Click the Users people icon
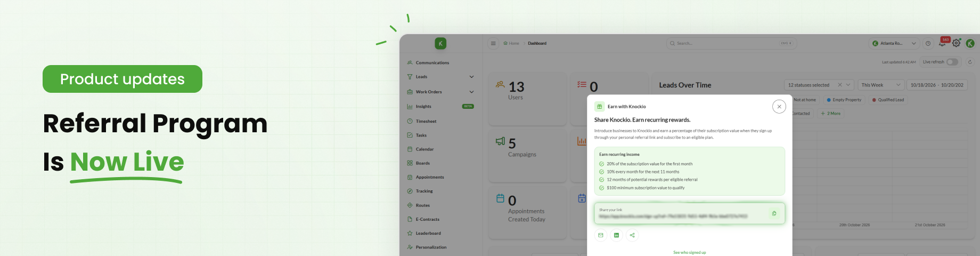The image size is (980, 256). point(500,84)
